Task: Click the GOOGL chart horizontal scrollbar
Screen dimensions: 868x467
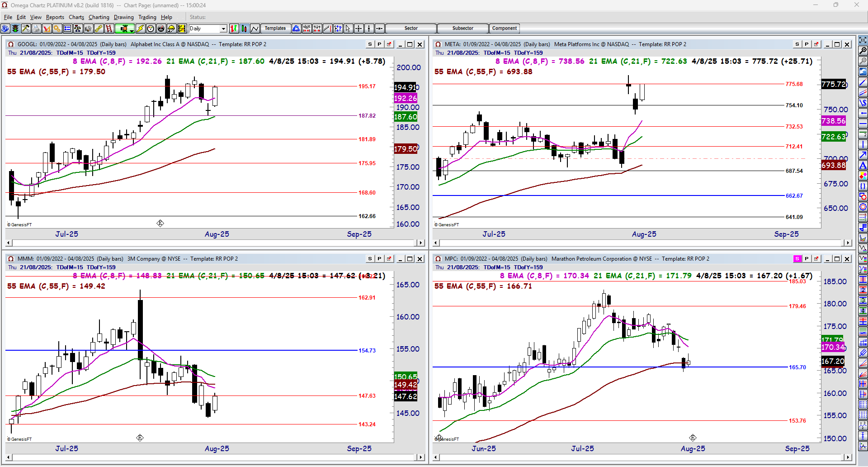Action: (215, 243)
